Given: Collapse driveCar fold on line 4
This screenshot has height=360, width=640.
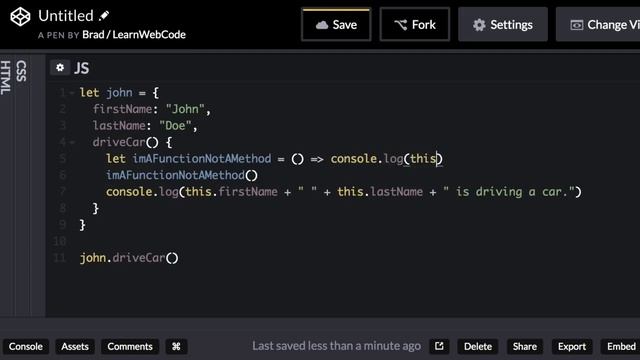Looking at the screenshot, I should click(72, 142).
